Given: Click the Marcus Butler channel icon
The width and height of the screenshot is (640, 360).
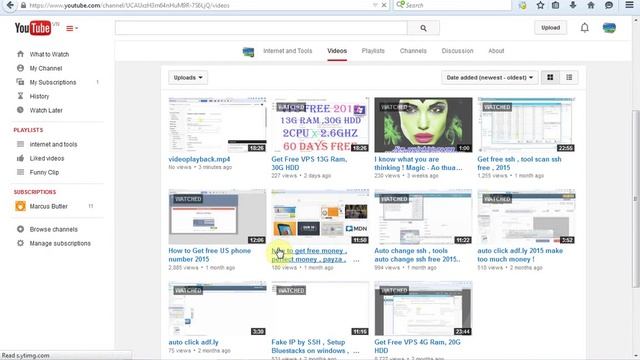Looking at the screenshot, I should click(20, 206).
